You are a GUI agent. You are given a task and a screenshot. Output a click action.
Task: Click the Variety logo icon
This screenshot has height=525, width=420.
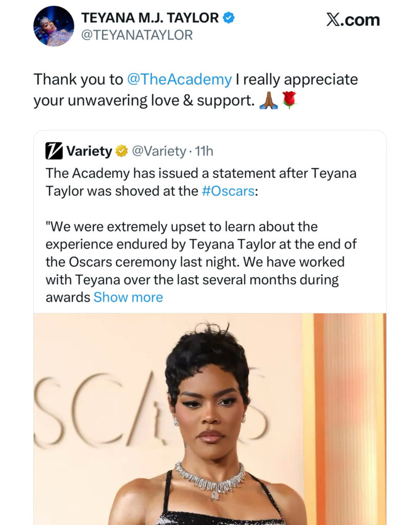pos(54,151)
